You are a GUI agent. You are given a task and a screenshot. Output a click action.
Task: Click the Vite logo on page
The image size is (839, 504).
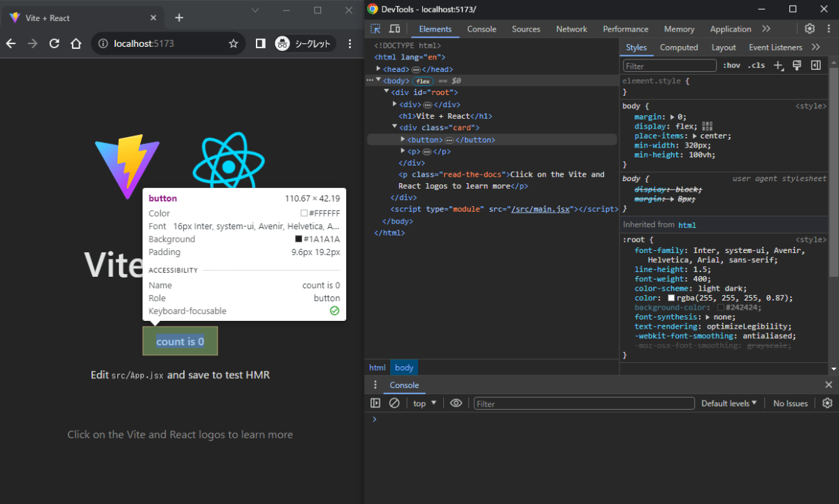[x=127, y=167]
